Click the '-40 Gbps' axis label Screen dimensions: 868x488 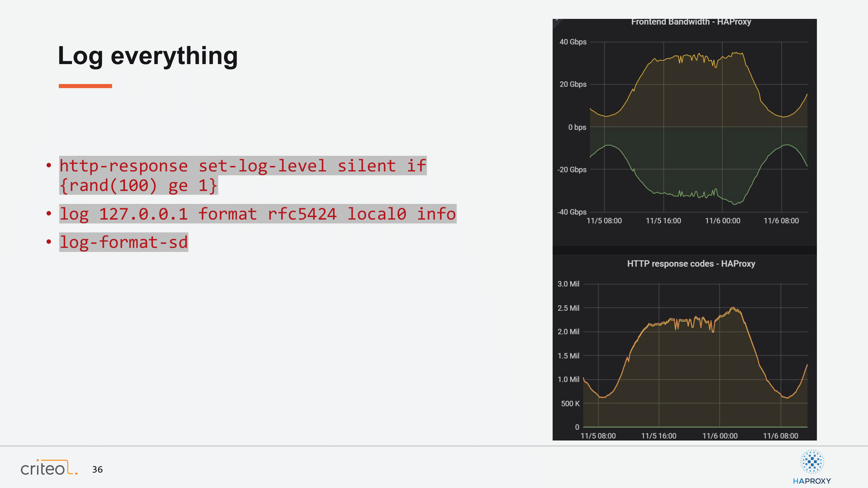572,212
